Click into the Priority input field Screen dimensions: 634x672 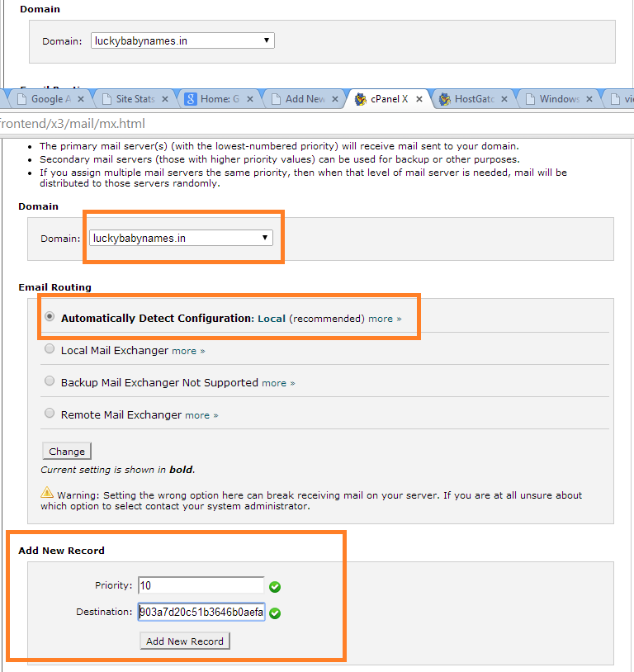point(201,585)
